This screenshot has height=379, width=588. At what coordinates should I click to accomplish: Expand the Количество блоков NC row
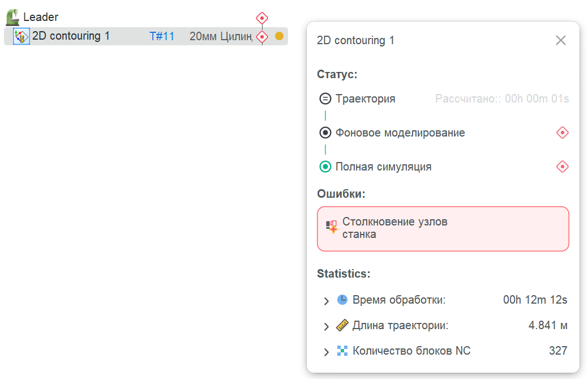coord(326,352)
